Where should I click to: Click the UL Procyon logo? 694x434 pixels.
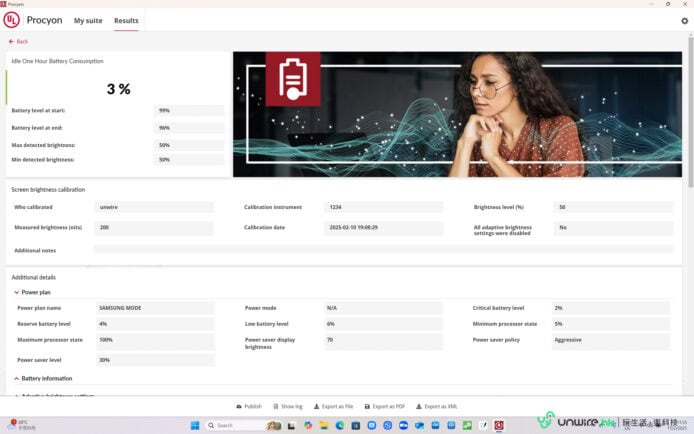coord(12,20)
